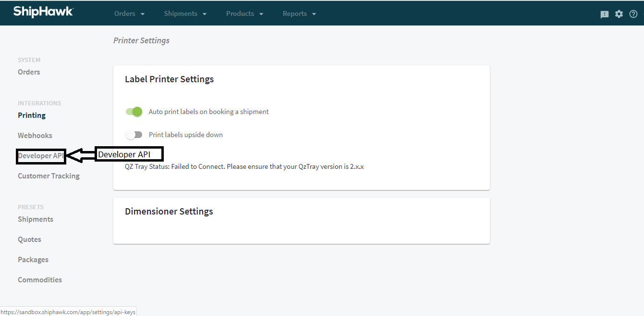Select Packages in the sidebar

click(x=33, y=259)
